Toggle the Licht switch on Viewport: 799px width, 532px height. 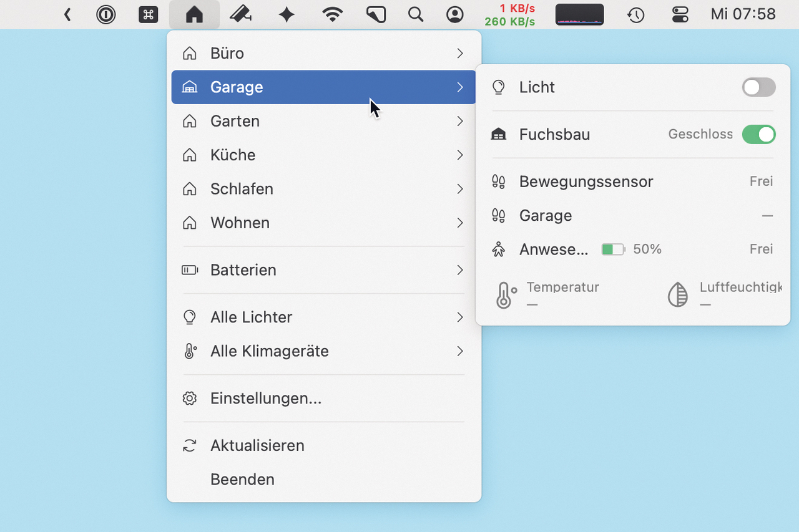(758, 87)
